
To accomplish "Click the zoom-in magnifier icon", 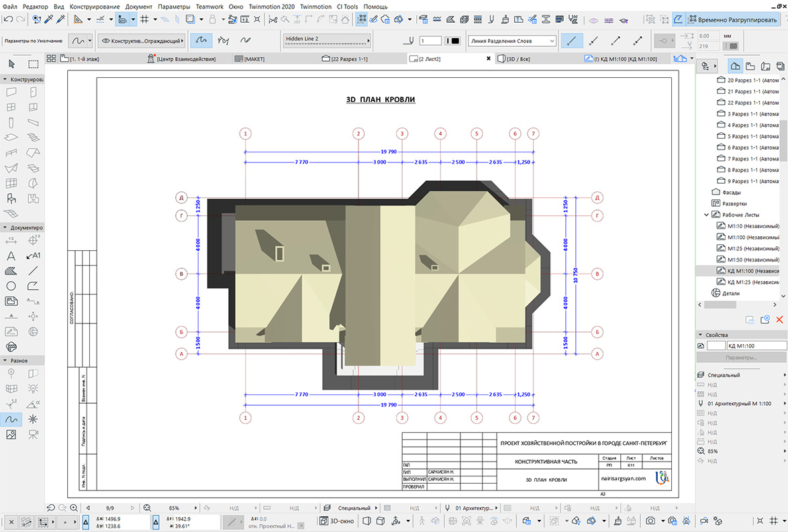I will pos(74,508).
